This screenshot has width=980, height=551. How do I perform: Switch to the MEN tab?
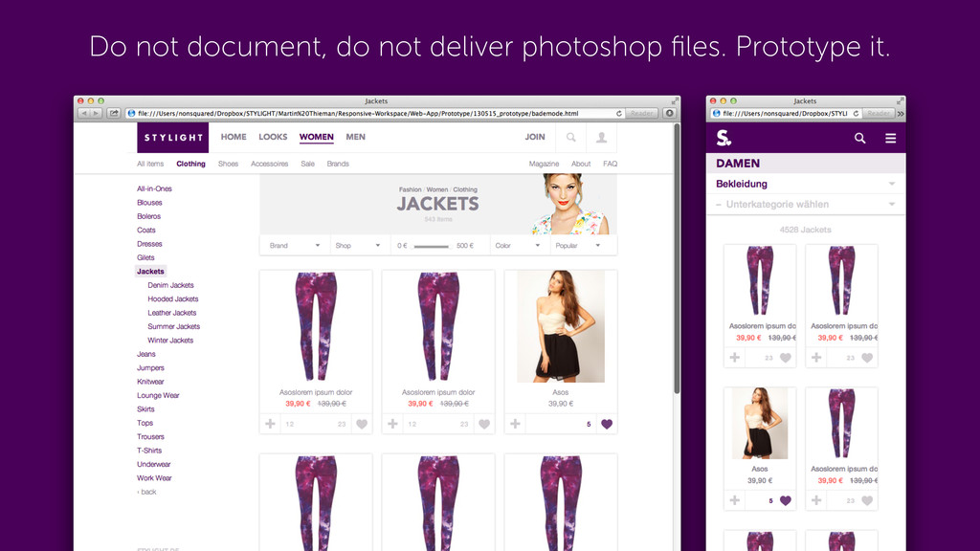coord(355,137)
